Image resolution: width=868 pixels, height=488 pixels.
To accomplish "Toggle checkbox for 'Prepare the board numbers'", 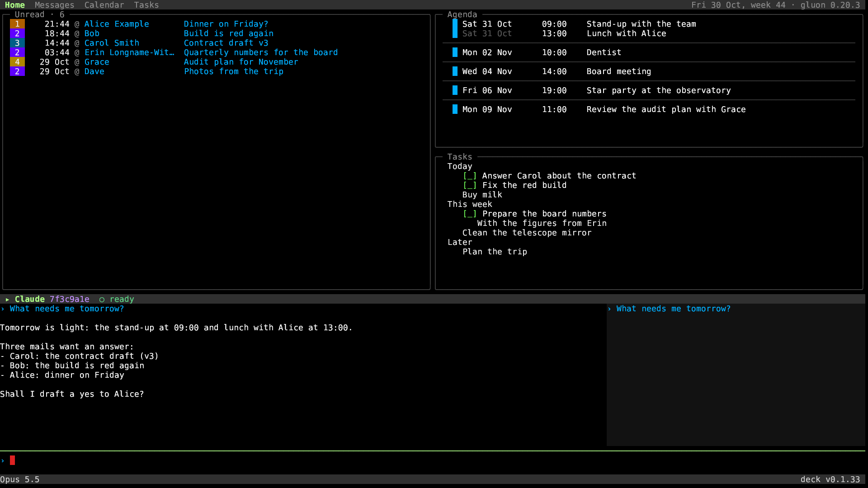I will (469, 214).
